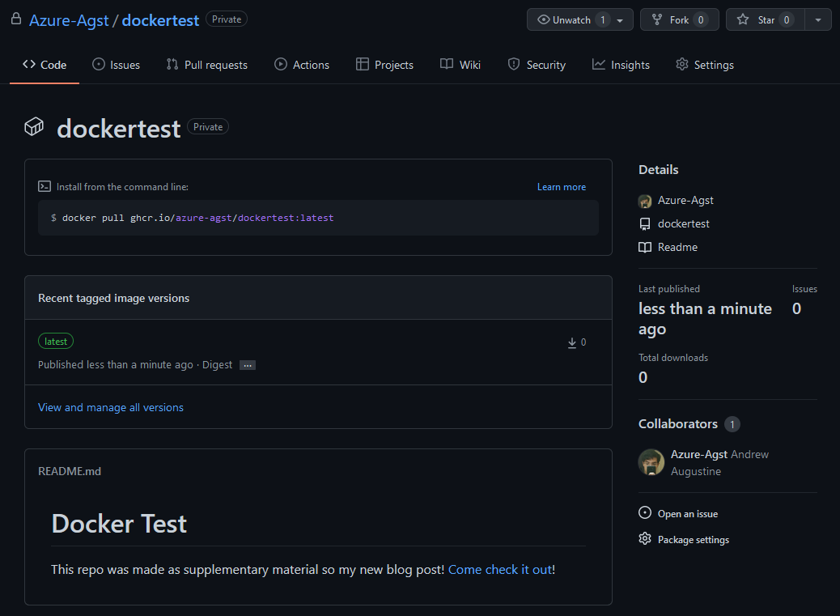Click the book icon beside Readme
The height and width of the screenshot is (616, 840).
click(645, 248)
